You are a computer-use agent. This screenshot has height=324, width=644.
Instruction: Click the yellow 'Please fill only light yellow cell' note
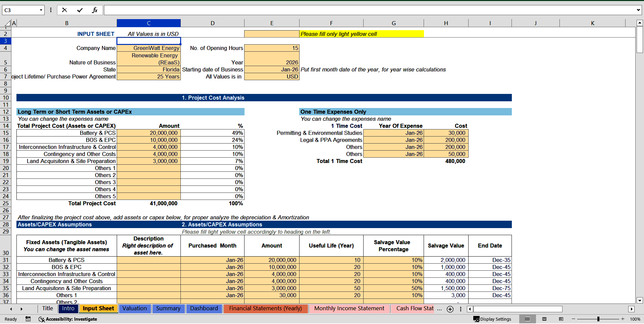[361, 34]
